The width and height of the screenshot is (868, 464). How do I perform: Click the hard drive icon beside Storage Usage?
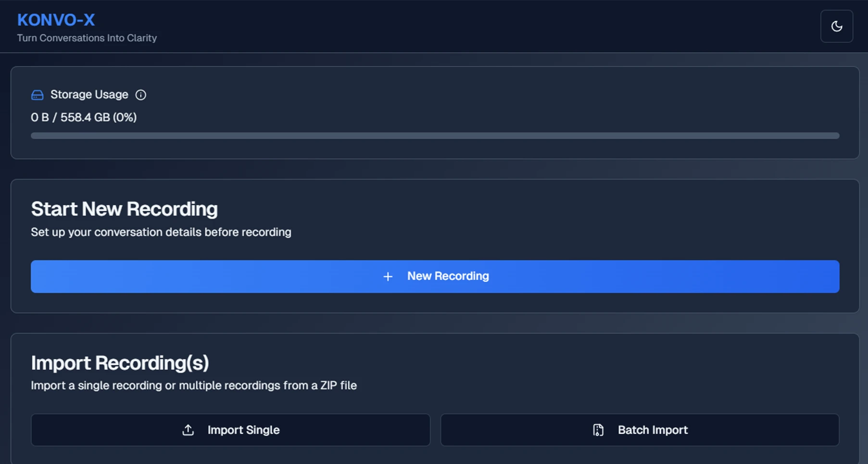pyautogui.click(x=37, y=95)
